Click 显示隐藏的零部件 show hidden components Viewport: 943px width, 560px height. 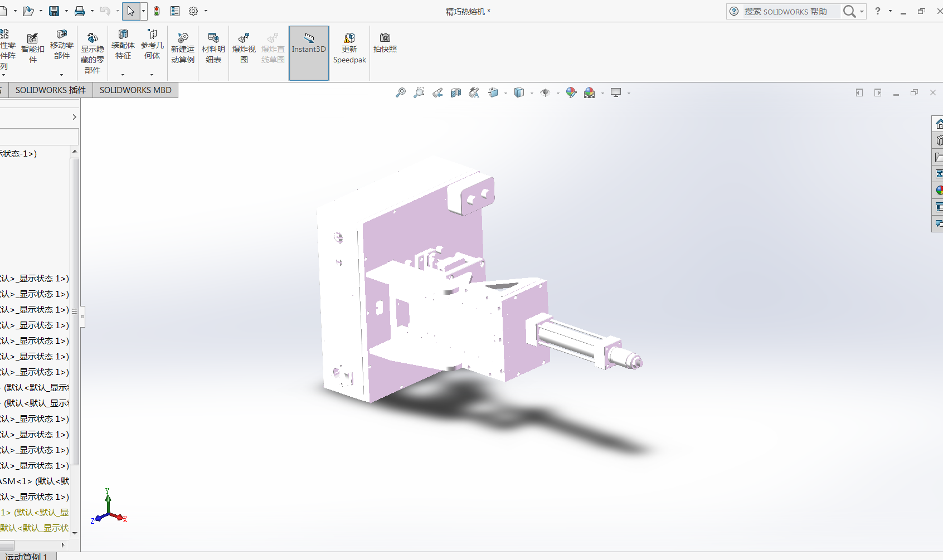93,53
